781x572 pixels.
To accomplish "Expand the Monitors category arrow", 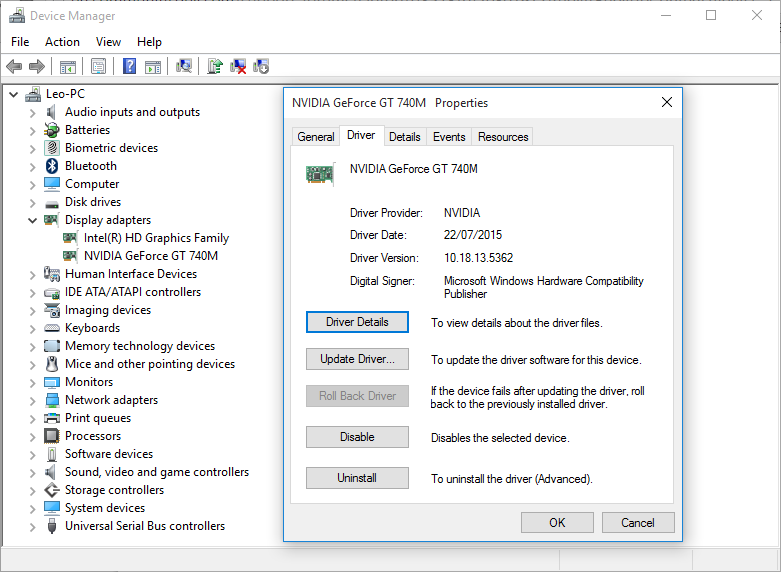I will pyautogui.click(x=32, y=383).
